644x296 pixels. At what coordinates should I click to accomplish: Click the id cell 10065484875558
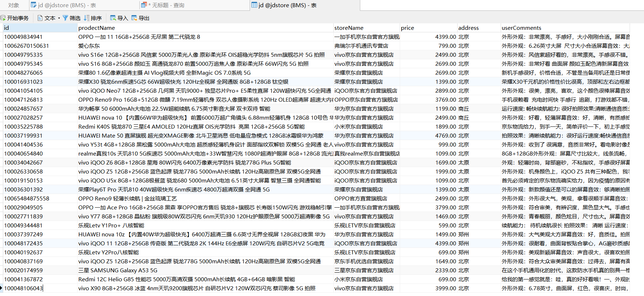point(40,199)
